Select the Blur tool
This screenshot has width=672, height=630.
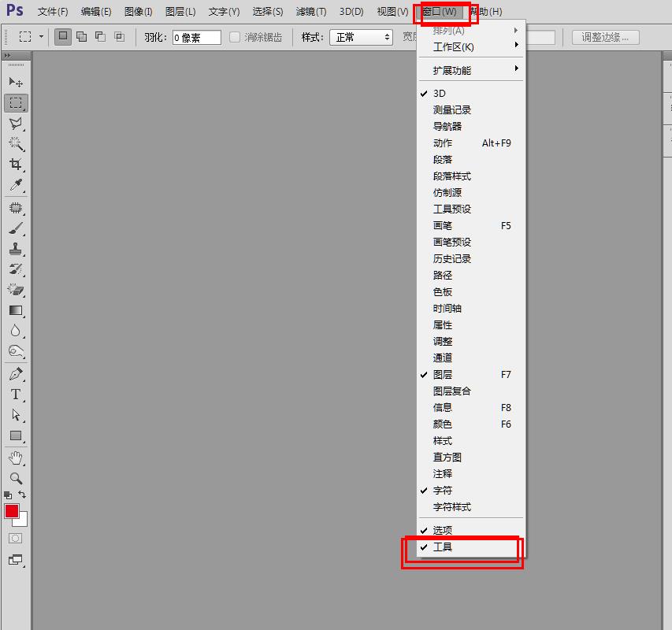point(16,331)
